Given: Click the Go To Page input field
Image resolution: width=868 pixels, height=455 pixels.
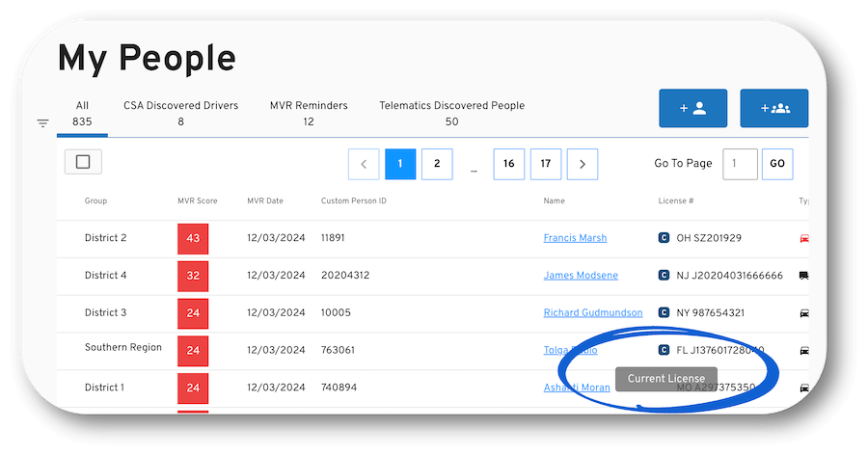Looking at the screenshot, I should (x=740, y=164).
